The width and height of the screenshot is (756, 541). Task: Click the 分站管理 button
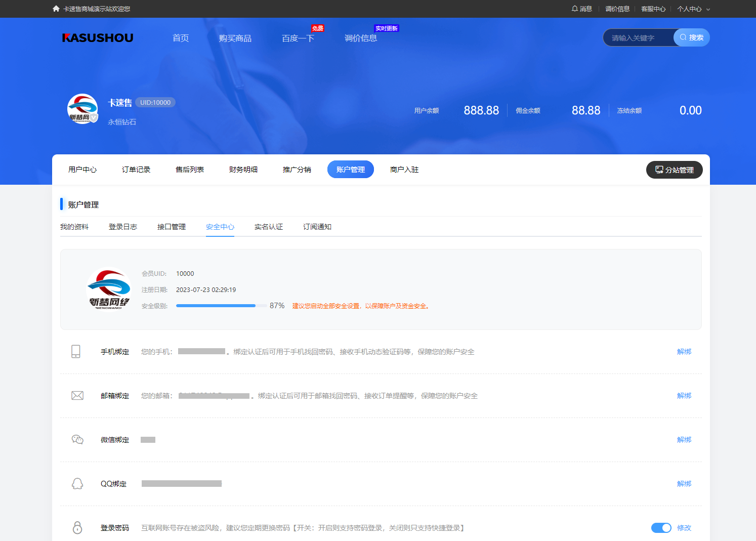coord(675,170)
